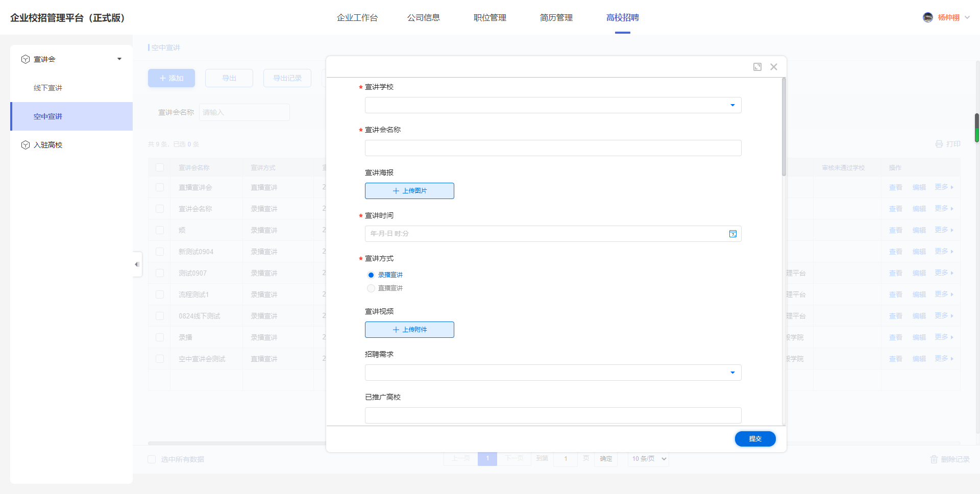Select the 录播宣讲 radio button

371,275
